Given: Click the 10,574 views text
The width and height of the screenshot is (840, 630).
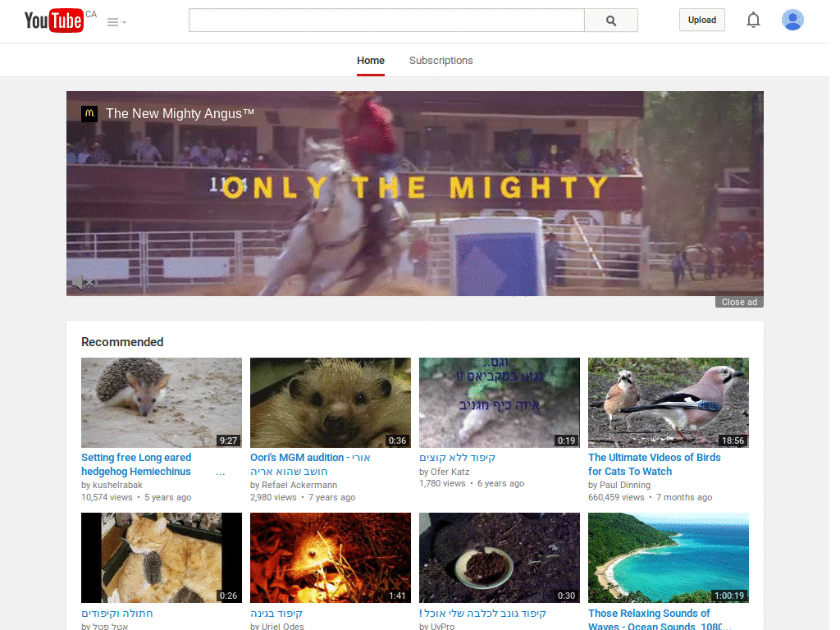Looking at the screenshot, I should pyautogui.click(x=107, y=498).
